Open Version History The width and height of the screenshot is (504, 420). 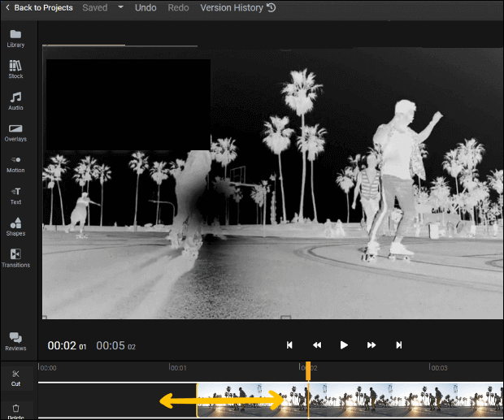click(237, 7)
